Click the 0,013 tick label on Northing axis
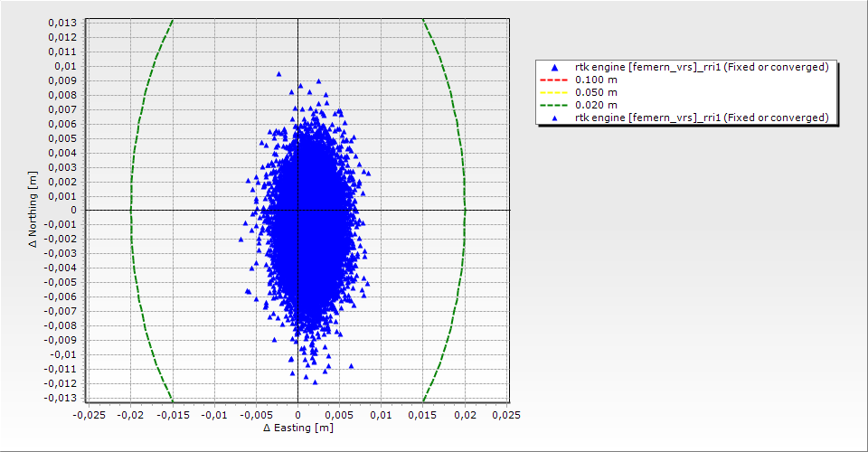 click(63, 23)
